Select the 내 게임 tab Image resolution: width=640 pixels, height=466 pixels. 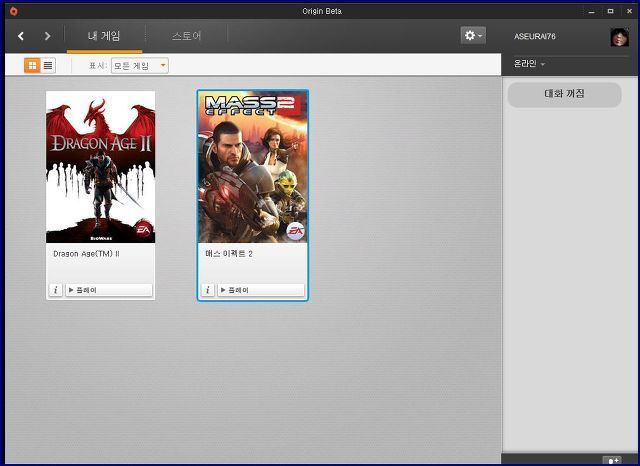point(104,36)
